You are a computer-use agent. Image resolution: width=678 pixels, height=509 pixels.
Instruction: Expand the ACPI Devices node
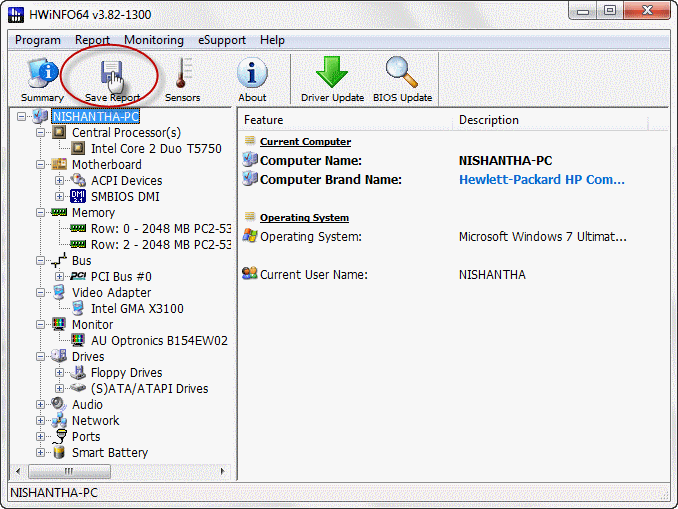[x=59, y=180]
